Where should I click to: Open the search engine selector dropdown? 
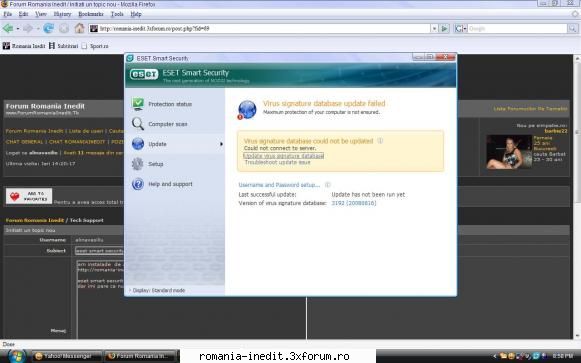pyautogui.click(x=461, y=29)
